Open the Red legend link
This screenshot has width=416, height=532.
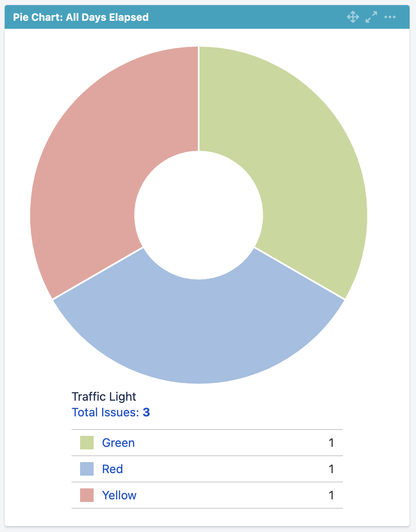tap(112, 469)
